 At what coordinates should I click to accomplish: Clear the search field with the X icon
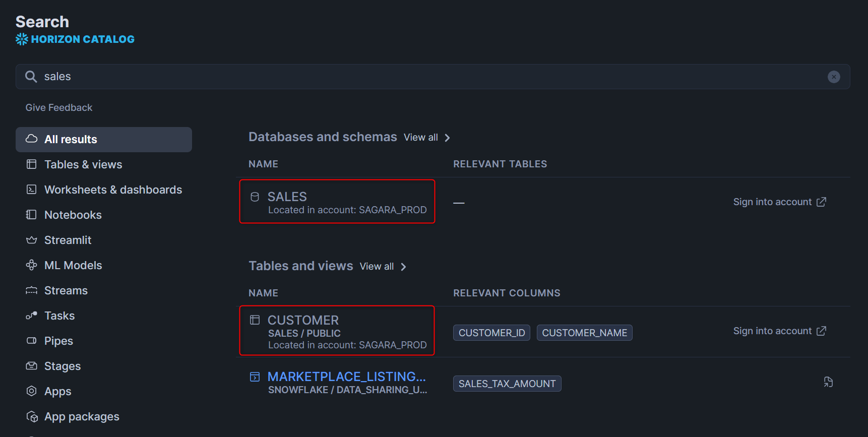coord(834,77)
